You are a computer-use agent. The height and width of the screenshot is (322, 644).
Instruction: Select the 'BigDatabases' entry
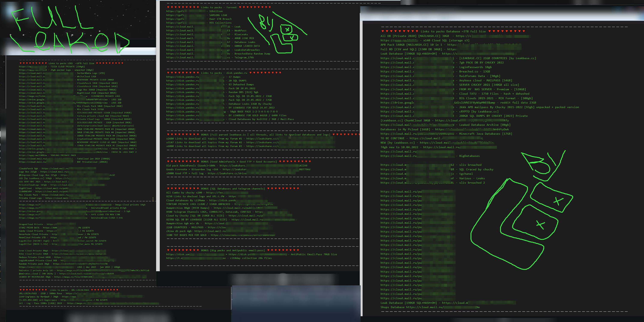coord(430,156)
